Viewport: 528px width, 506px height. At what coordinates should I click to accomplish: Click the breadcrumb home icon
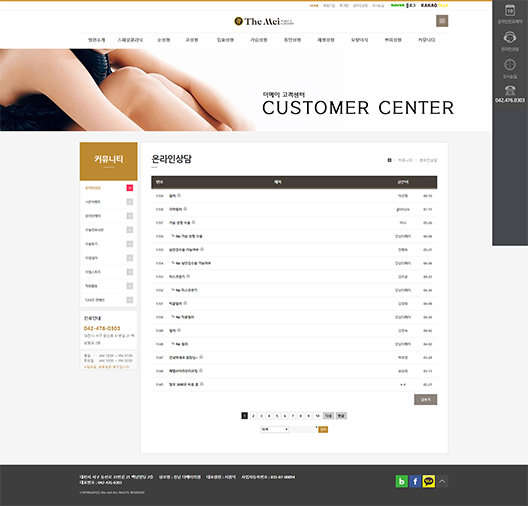(x=389, y=160)
